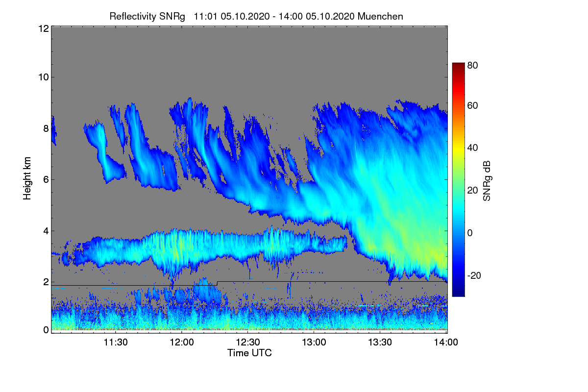Click the 'SNRg dB' colorbar label
Viewport: 588px width, 392px height.
pyautogui.click(x=487, y=180)
